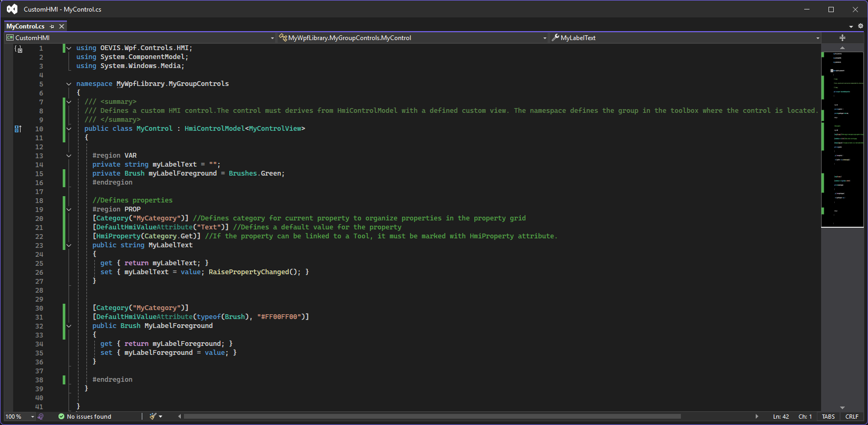868x425 pixels.
Task: Click the code minimap overview
Action: click(842, 139)
